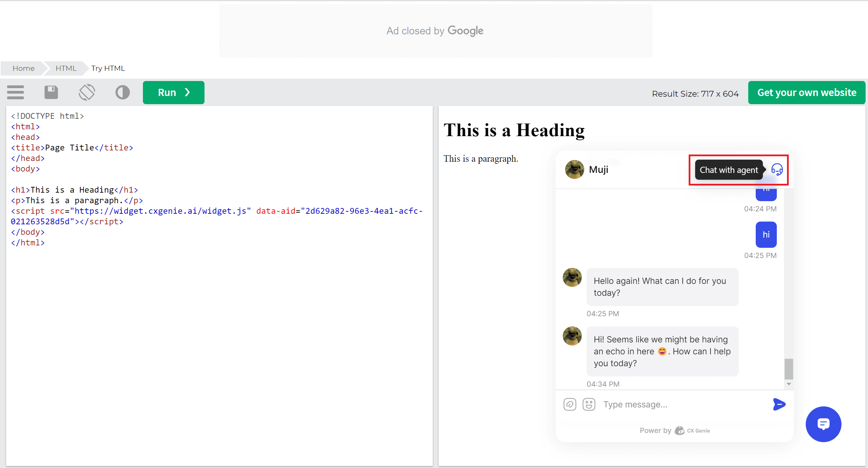The image size is (868, 468).
Task: Open the emoji picker icon
Action: (x=589, y=404)
